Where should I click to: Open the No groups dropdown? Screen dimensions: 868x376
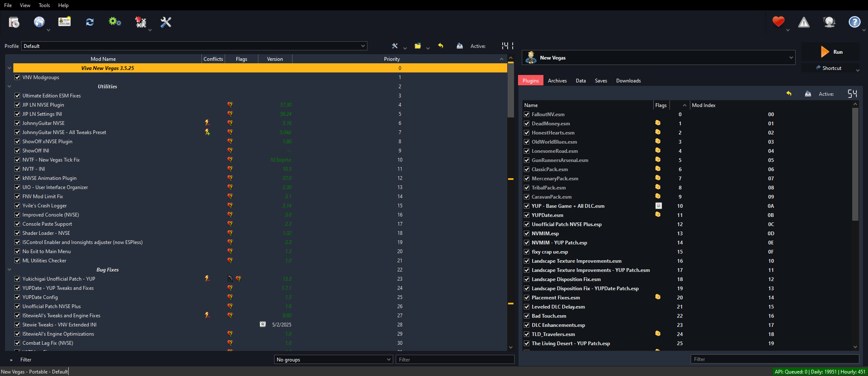pyautogui.click(x=334, y=359)
